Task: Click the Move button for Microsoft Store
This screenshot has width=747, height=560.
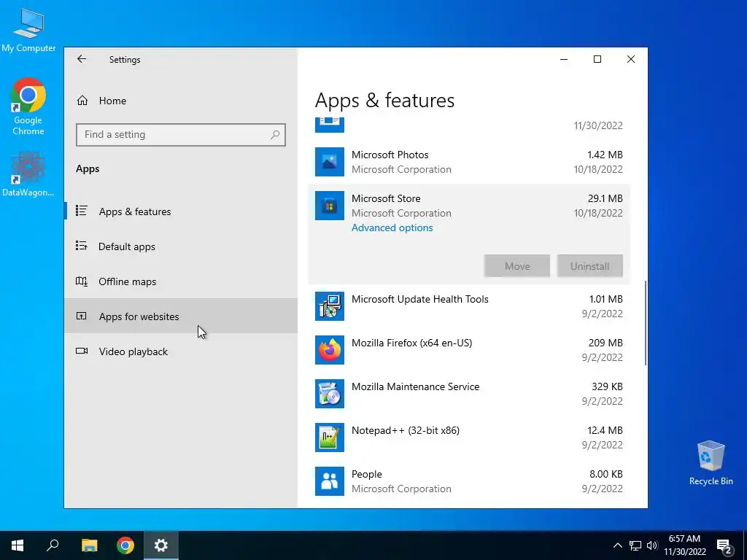Action: (x=517, y=266)
